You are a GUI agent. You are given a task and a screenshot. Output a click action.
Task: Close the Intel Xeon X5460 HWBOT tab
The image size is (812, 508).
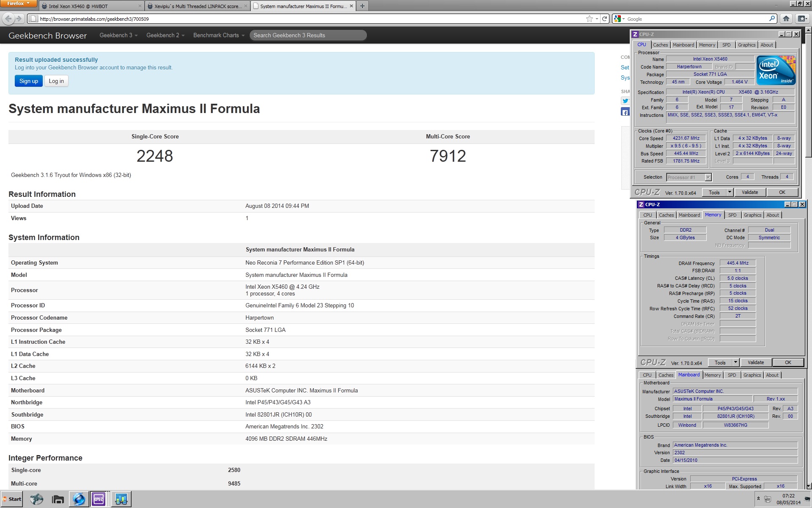[x=140, y=6]
